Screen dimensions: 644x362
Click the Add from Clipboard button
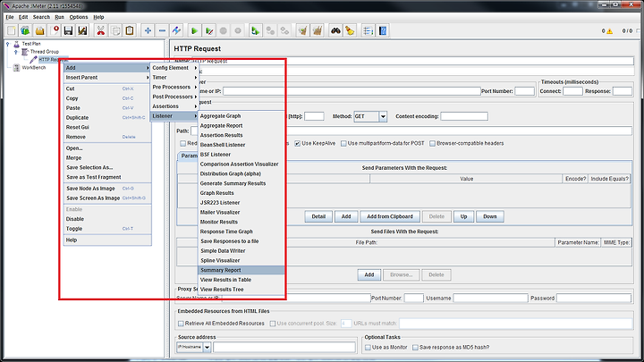[390, 216]
